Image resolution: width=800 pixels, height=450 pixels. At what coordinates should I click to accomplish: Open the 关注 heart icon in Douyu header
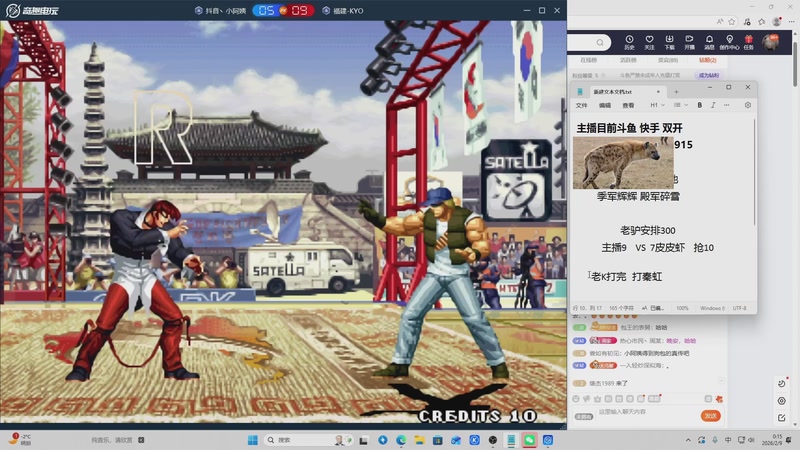pyautogui.click(x=649, y=42)
